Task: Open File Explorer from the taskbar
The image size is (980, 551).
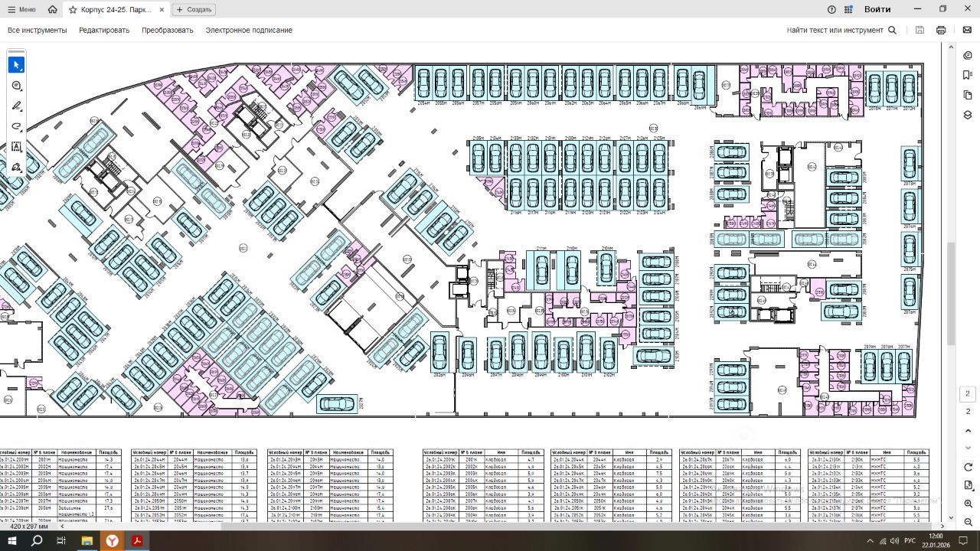Action: (x=87, y=541)
